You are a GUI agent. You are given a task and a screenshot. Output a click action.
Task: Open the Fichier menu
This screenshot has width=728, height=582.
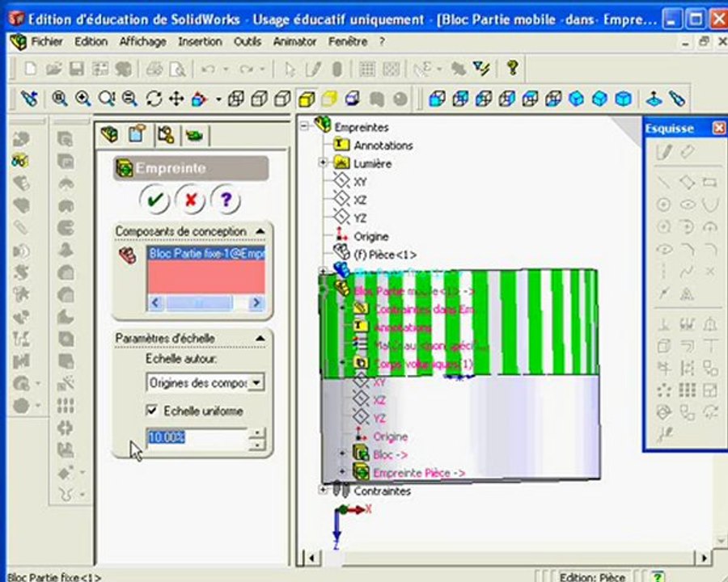pyautogui.click(x=47, y=42)
